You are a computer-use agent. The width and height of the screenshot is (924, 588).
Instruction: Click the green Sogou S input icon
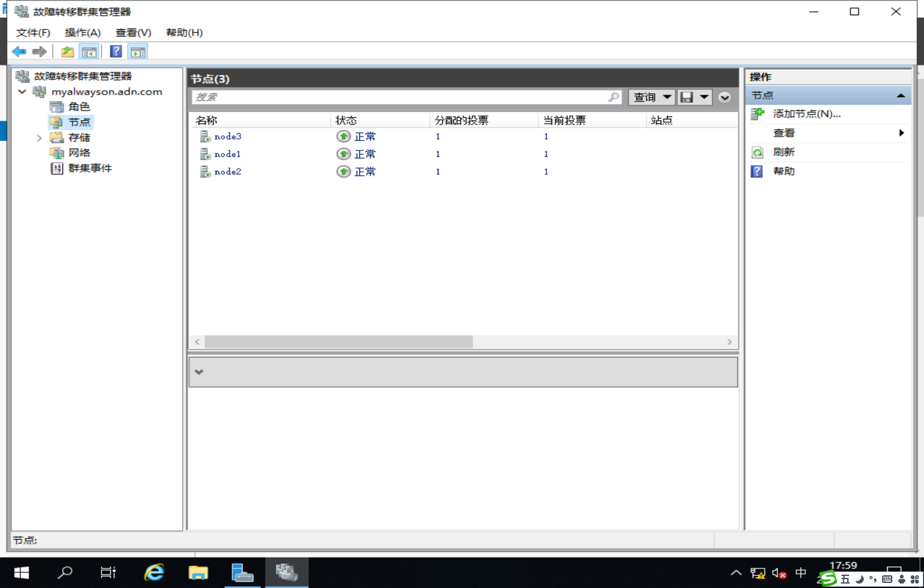pos(828,578)
